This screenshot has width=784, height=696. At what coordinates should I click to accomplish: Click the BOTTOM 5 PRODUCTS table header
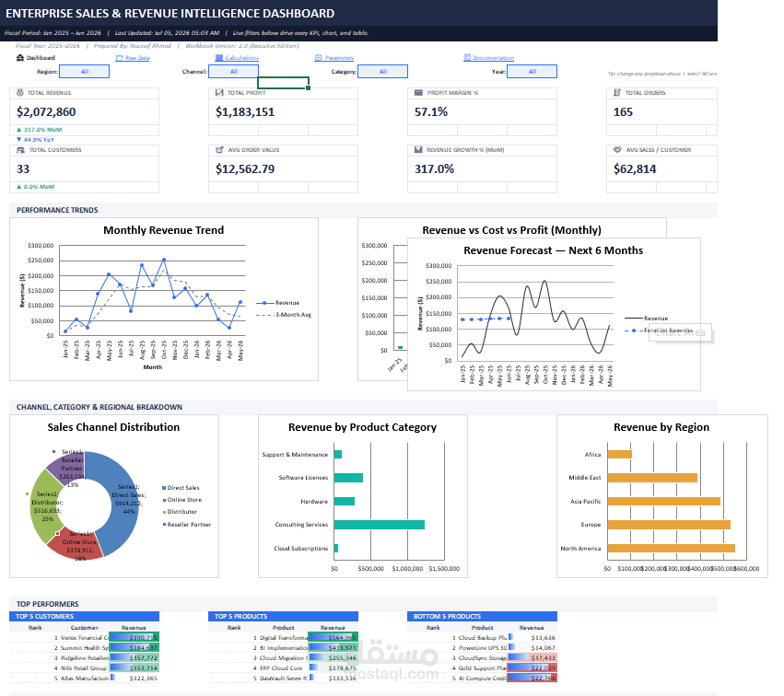click(482, 616)
